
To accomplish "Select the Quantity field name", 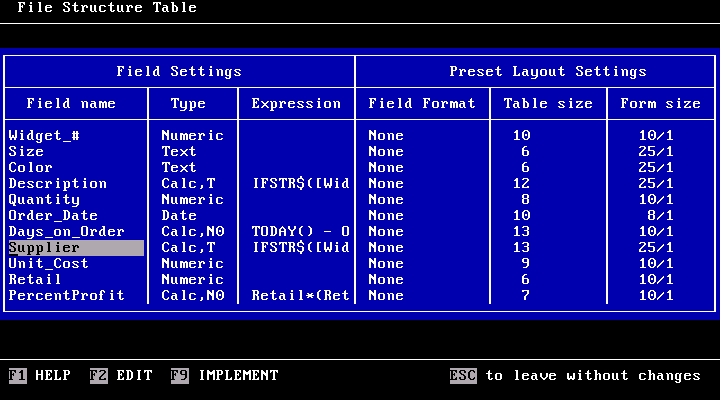I will pos(44,200).
